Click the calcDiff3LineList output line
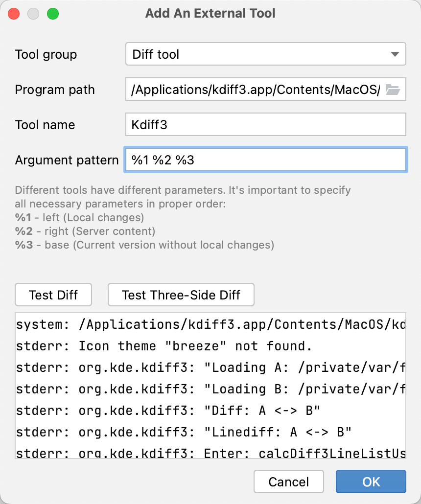Screen dimensions: 421x504 210,453
